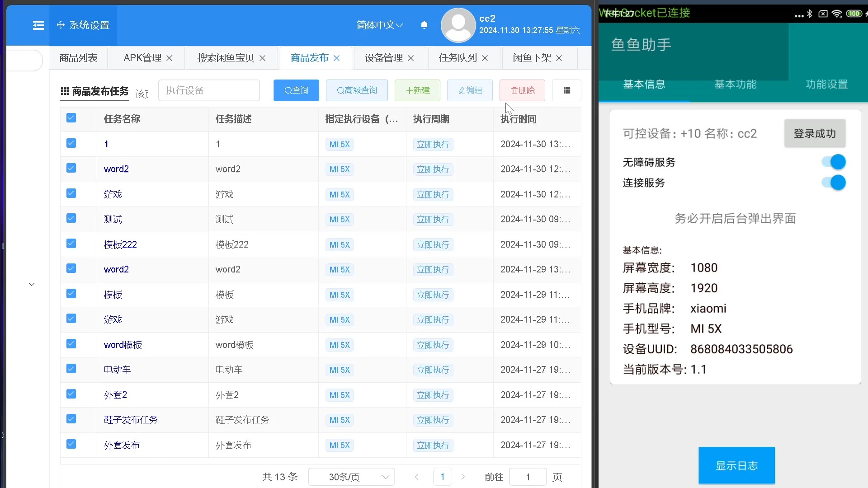Image resolution: width=868 pixels, height=488 pixels.
Task: Open the 功能设置 tab in 鱼鱼助手
Action: [x=827, y=84]
